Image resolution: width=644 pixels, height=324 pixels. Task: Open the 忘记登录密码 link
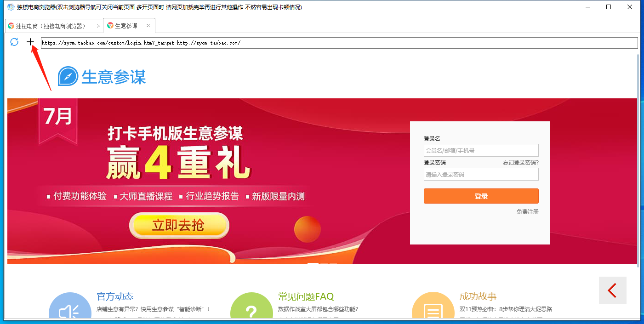click(x=520, y=163)
